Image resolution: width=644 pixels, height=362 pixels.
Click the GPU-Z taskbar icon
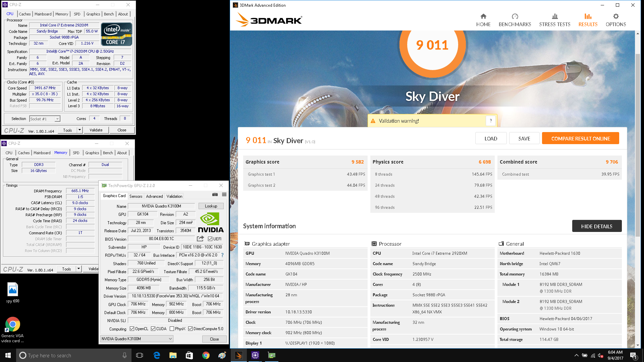tap(272, 355)
